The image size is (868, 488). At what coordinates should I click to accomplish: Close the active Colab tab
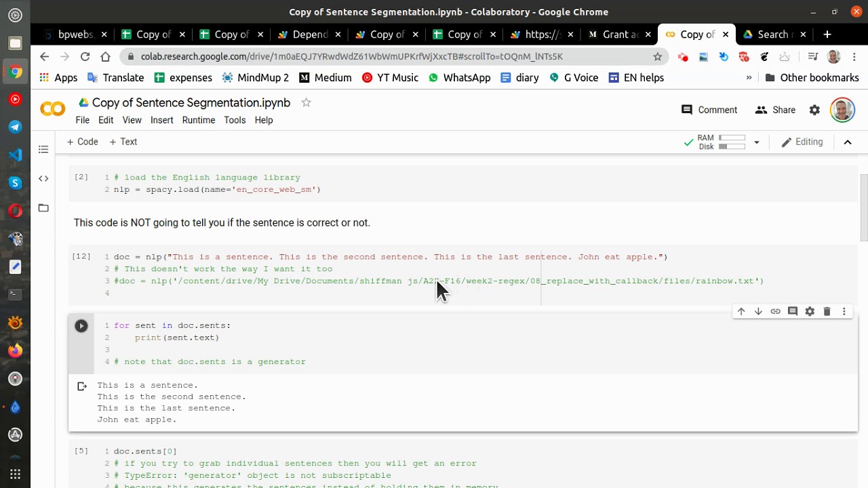[x=726, y=34]
